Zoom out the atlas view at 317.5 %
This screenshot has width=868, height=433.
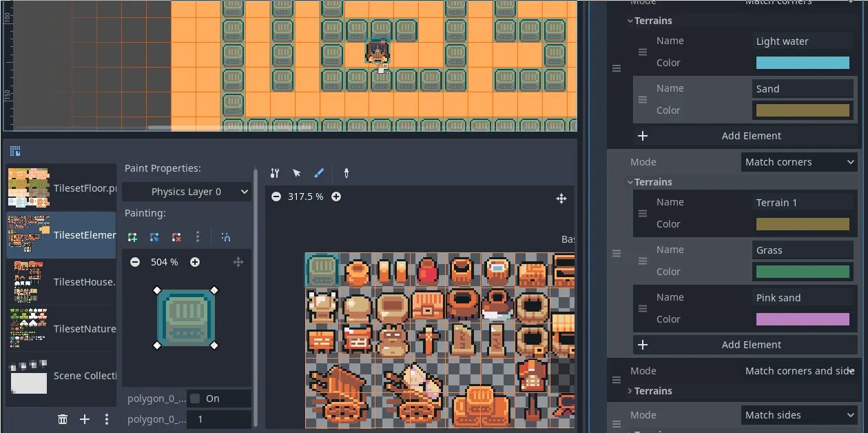276,197
